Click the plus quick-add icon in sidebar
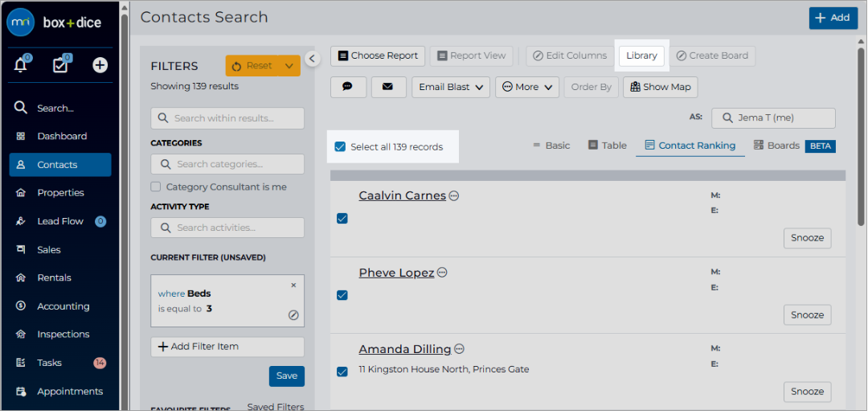Screen dimensions: 868x411 point(100,65)
